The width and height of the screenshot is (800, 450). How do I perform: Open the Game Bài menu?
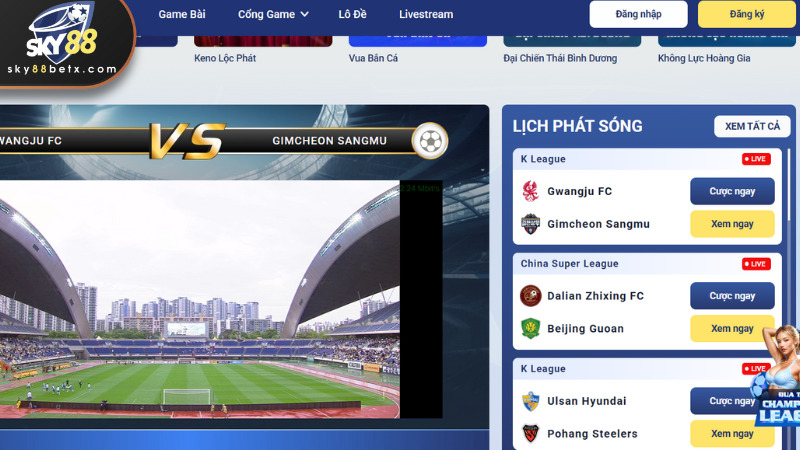tap(182, 14)
